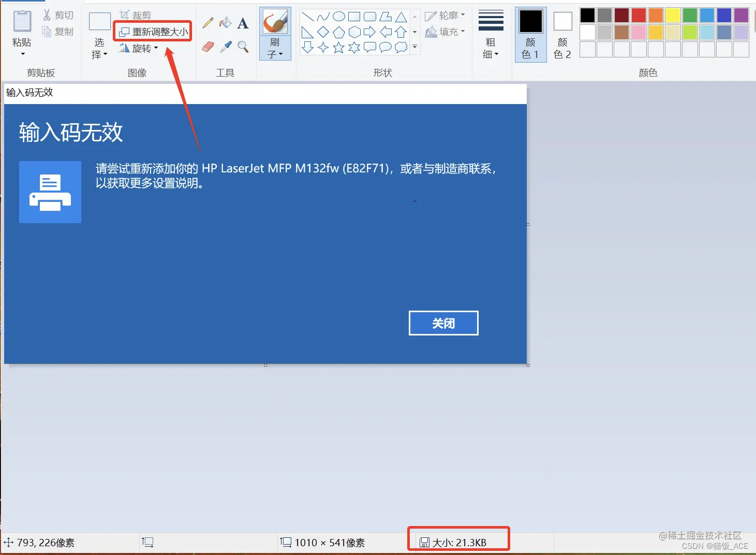Image resolution: width=756 pixels, height=555 pixels.
Task: Choose the Five-point star shape
Action: coord(338,48)
